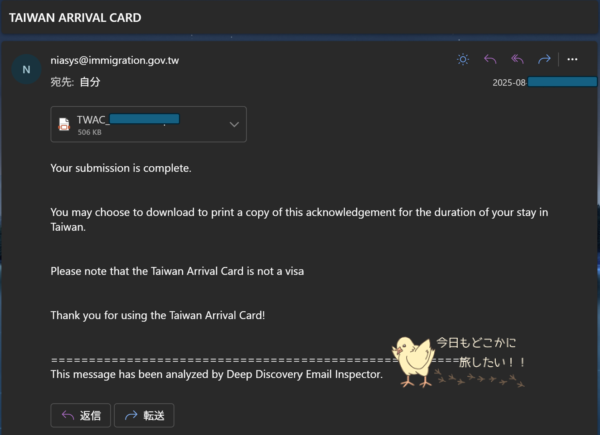Open the more actions ellipsis menu
The height and width of the screenshot is (435, 600).
click(572, 59)
